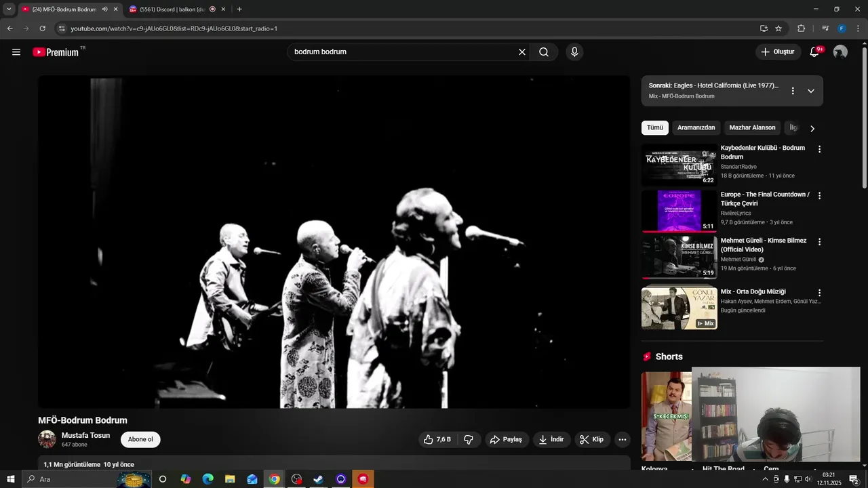Show hidden system tray icons
The image size is (868, 488).
click(765, 479)
